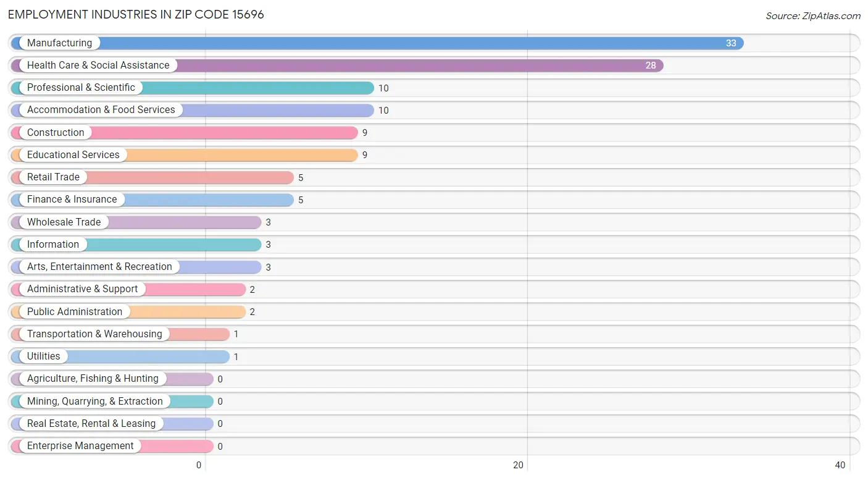This screenshot has height=480, width=868.
Task: Click the Public Administration value 2
Action: (x=252, y=312)
